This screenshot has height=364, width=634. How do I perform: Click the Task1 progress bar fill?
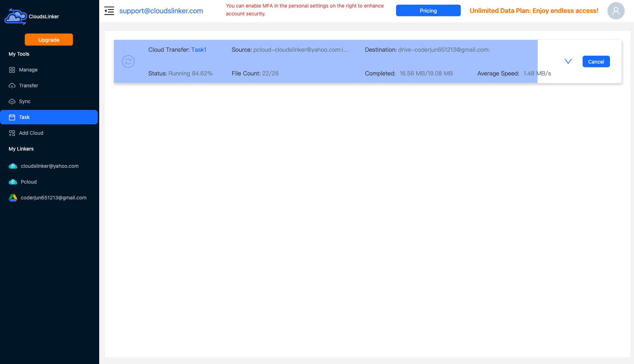[326, 61]
